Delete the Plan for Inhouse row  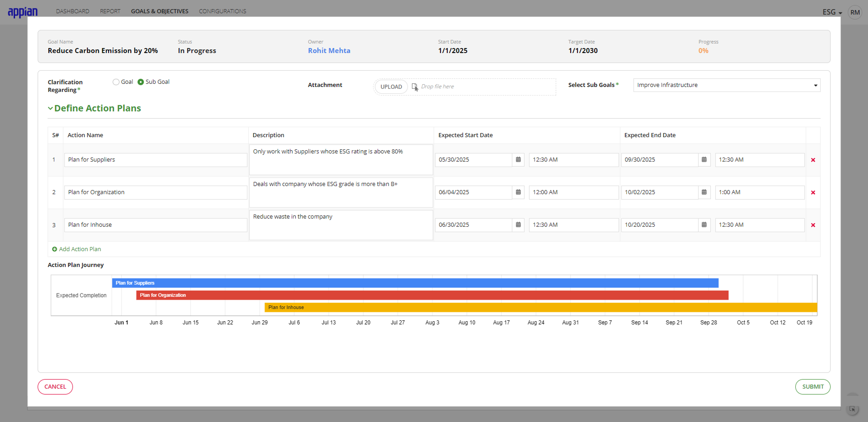[x=813, y=225]
